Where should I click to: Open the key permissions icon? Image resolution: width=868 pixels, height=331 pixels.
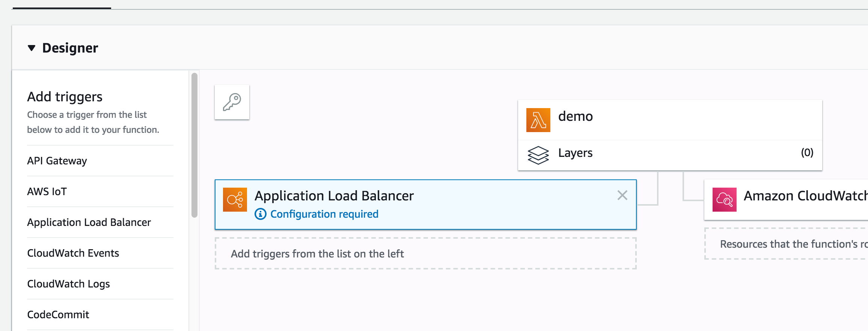tap(232, 102)
